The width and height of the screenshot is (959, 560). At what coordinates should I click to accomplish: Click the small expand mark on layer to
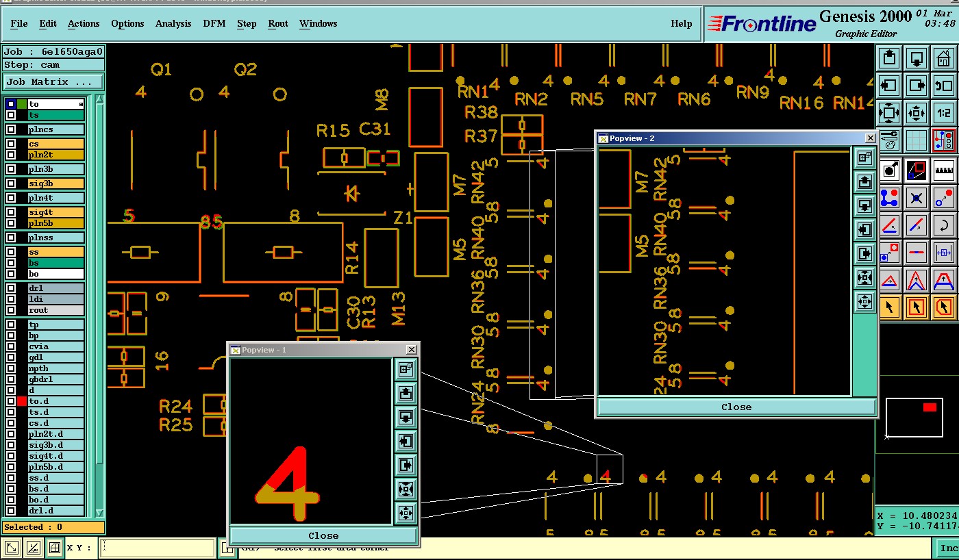click(82, 104)
